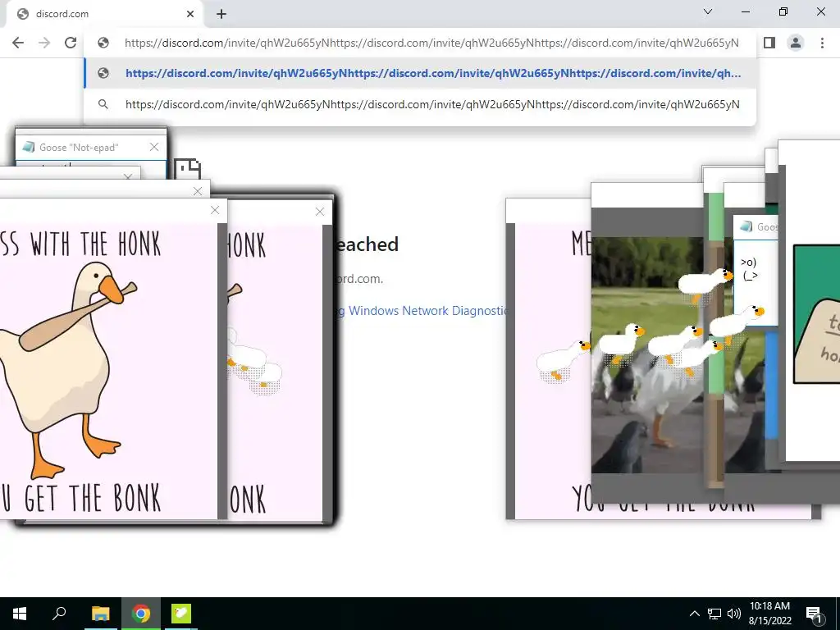This screenshot has width=840, height=630.
Task: Close the blank window above the memes
Action: click(198, 191)
